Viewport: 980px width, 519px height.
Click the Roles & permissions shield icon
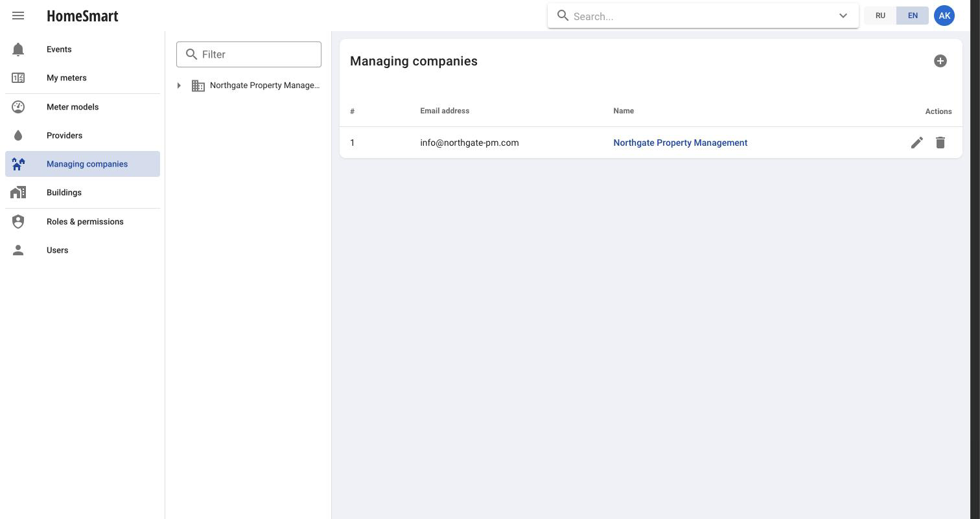pos(18,222)
